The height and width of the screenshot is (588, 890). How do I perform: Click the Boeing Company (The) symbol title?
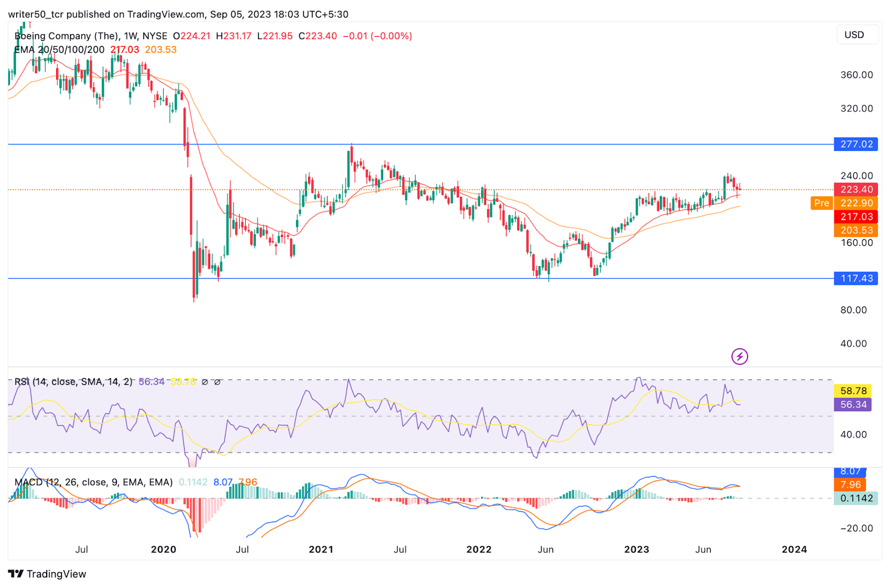coord(67,36)
